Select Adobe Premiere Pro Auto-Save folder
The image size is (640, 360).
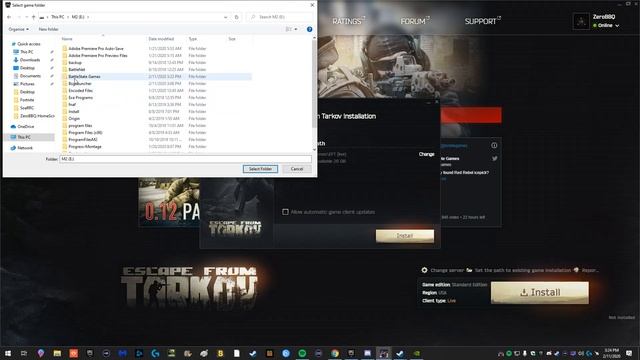click(96, 49)
